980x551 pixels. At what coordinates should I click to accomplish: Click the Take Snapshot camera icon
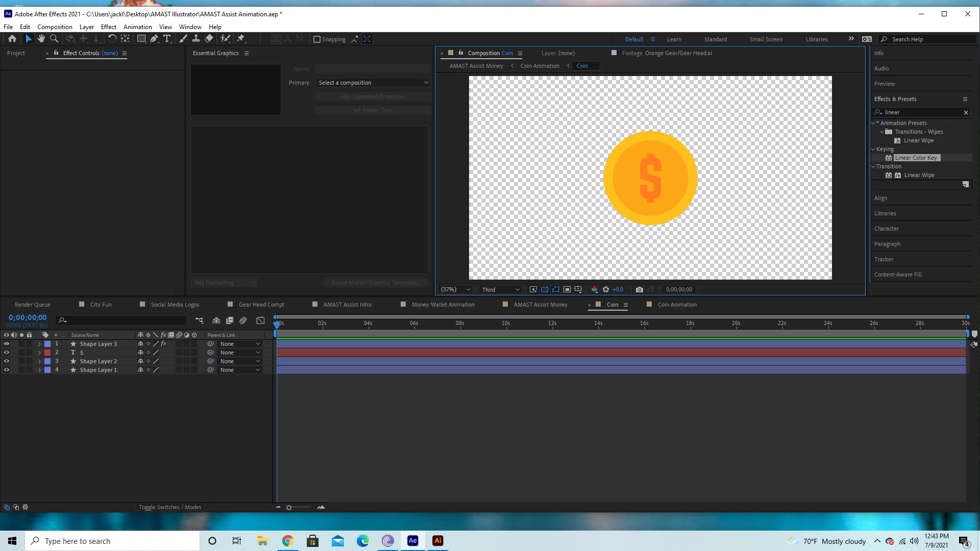click(x=639, y=289)
